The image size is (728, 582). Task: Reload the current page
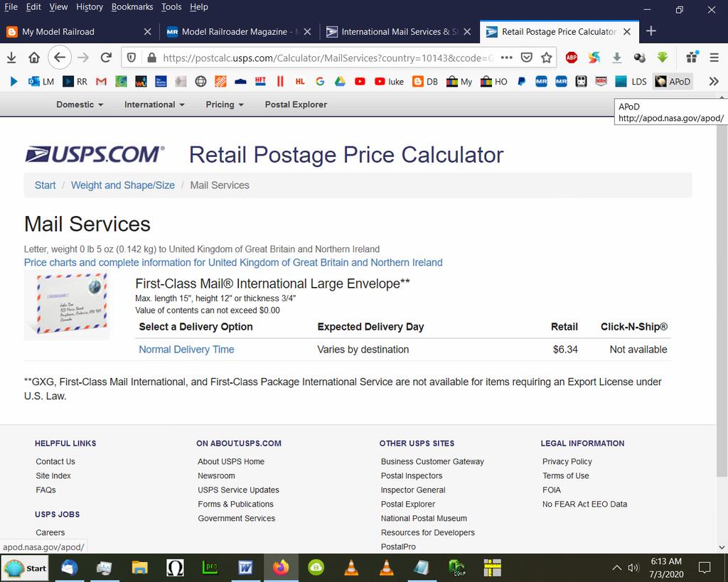[x=106, y=58]
